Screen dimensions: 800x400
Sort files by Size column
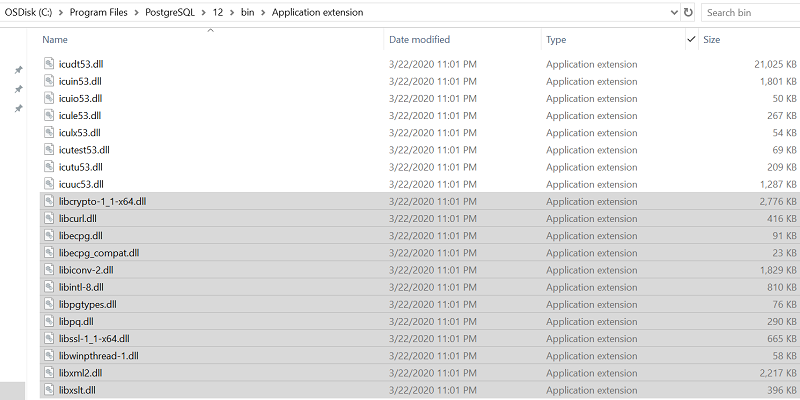[x=711, y=39]
